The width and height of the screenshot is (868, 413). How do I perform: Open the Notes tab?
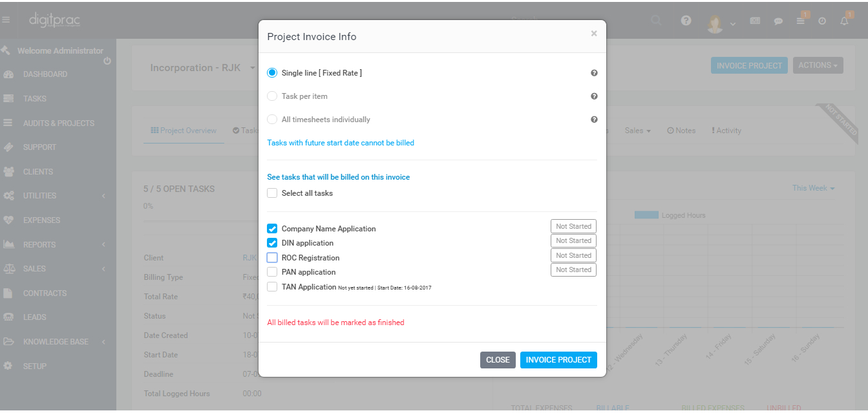(681, 131)
